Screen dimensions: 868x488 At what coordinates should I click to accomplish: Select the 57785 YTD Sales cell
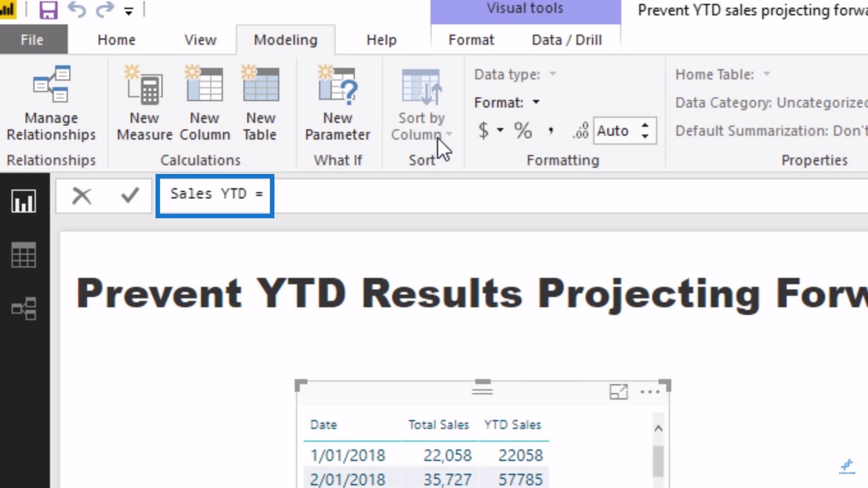[520, 479]
